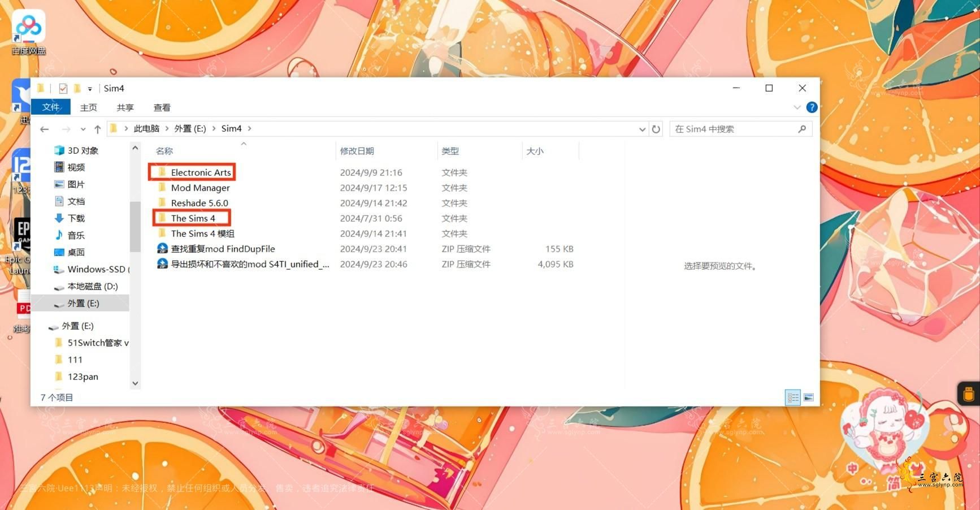Screen dimensions: 980x510
Task: Select 导出损坏和不喜欢的mod S4TI_unified zip
Action: tap(250, 264)
